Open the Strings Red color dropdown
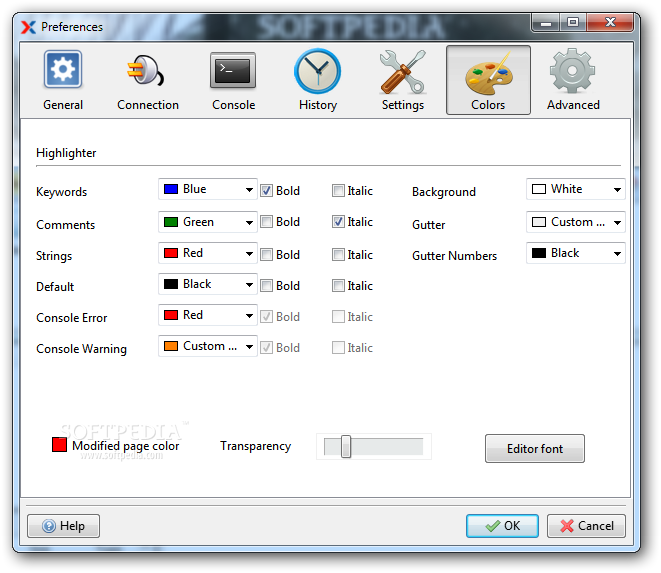 [x=208, y=253]
